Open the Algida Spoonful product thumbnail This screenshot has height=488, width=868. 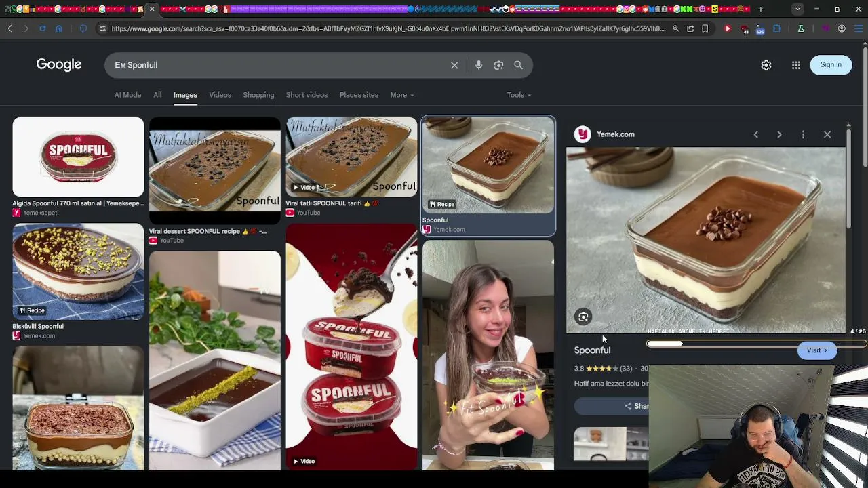(78, 157)
